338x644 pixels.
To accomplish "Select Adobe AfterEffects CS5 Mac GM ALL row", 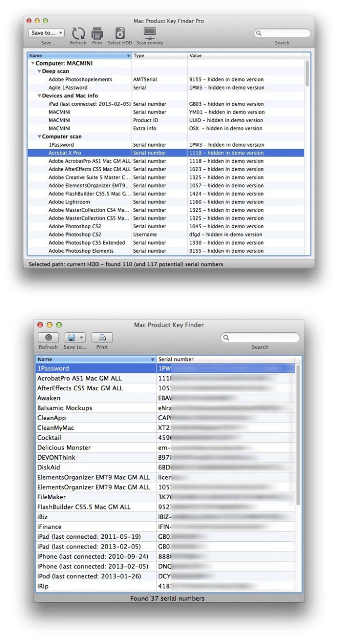I will pos(166,169).
